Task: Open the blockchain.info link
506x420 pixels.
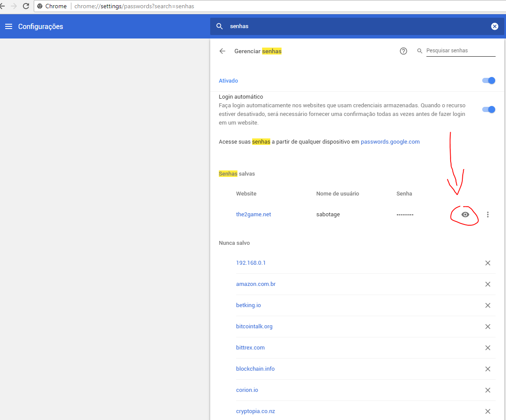Action: tap(255, 369)
